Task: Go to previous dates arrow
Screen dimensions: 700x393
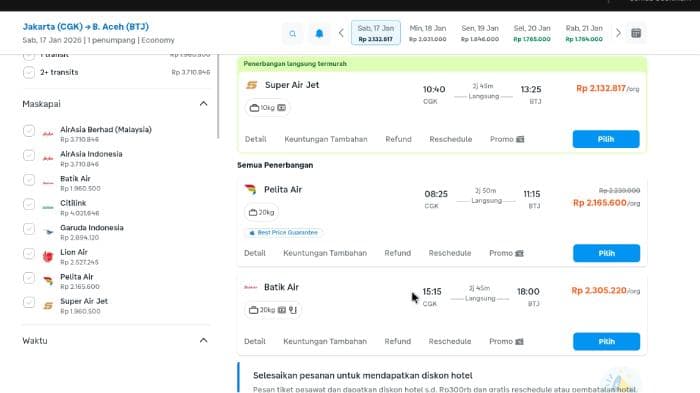Action: click(x=341, y=33)
